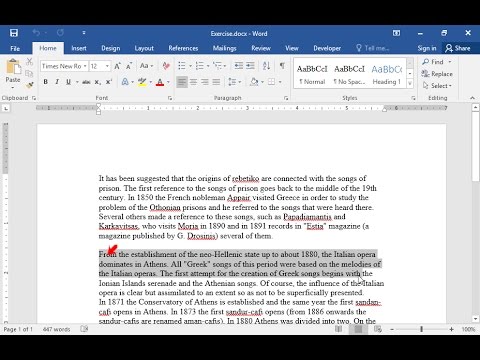Switch to the Insert tab
The image size is (480, 360).
pos(79,48)
